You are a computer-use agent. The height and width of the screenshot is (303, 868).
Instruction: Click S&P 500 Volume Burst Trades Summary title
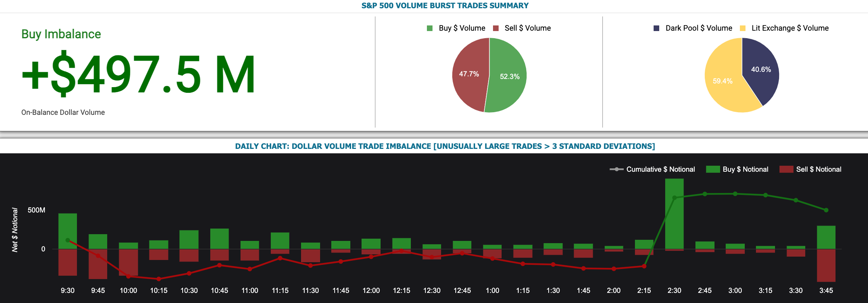click(x=445, y=6)
